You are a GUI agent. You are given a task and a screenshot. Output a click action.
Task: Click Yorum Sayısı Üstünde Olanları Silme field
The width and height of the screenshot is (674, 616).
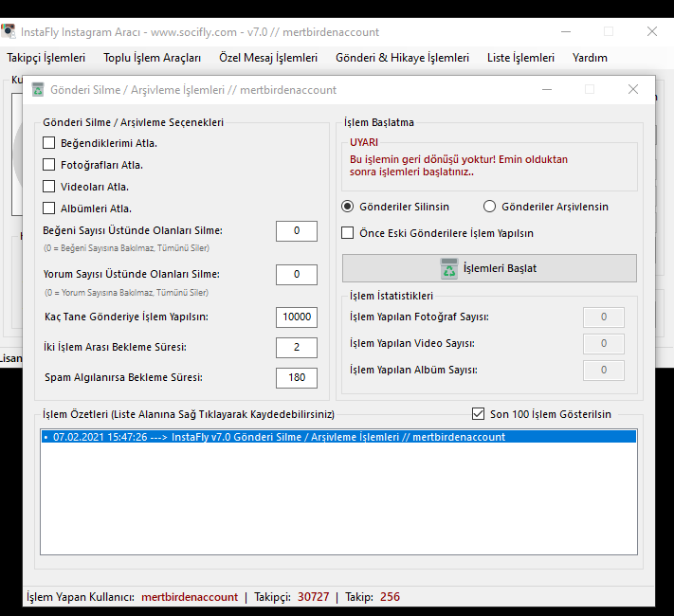pyautogui.click(x=297, y=274)
